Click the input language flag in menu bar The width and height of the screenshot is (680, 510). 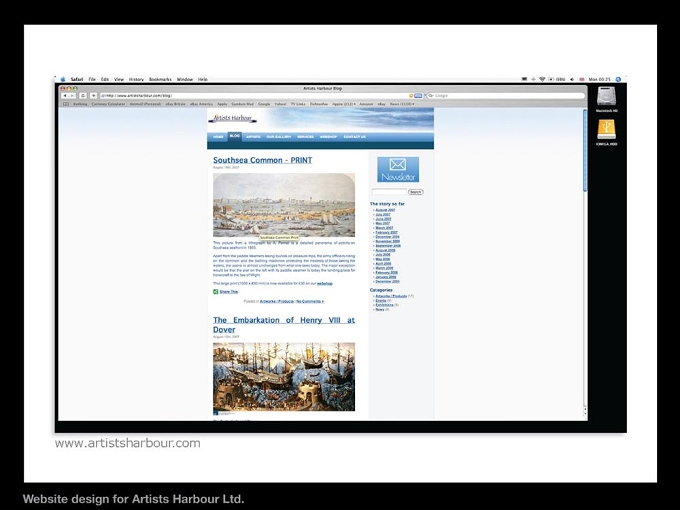pyautogui.click(x=582, y=79)
